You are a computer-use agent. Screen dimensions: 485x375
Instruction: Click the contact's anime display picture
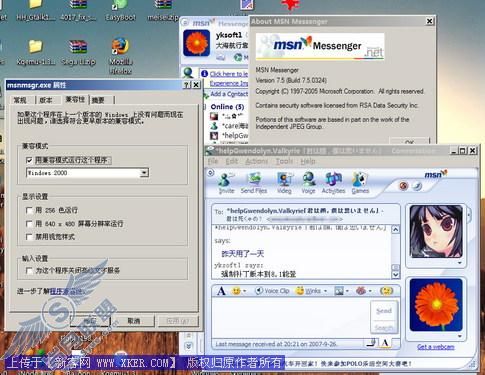click(x=436, y=232)
